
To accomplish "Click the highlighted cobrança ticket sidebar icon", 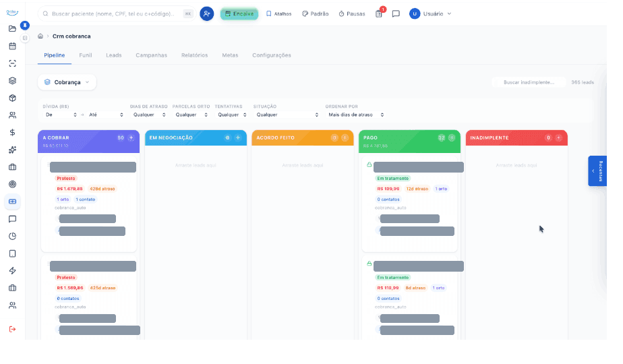I will [12, 202].
